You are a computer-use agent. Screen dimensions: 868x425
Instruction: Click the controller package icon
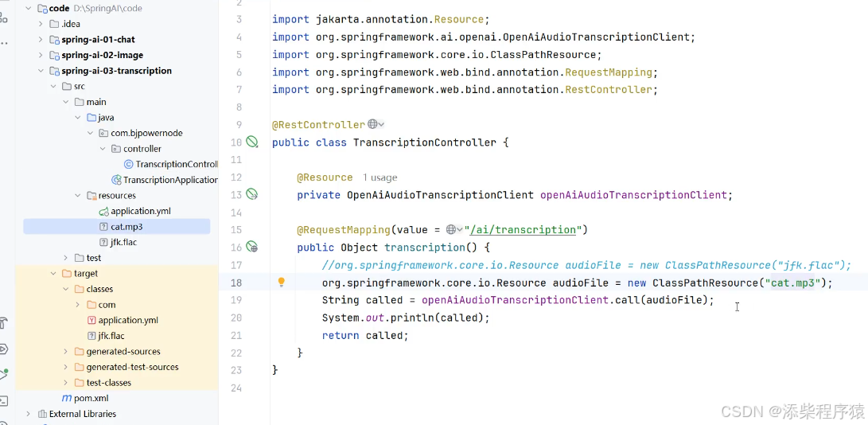pos(115,149)
